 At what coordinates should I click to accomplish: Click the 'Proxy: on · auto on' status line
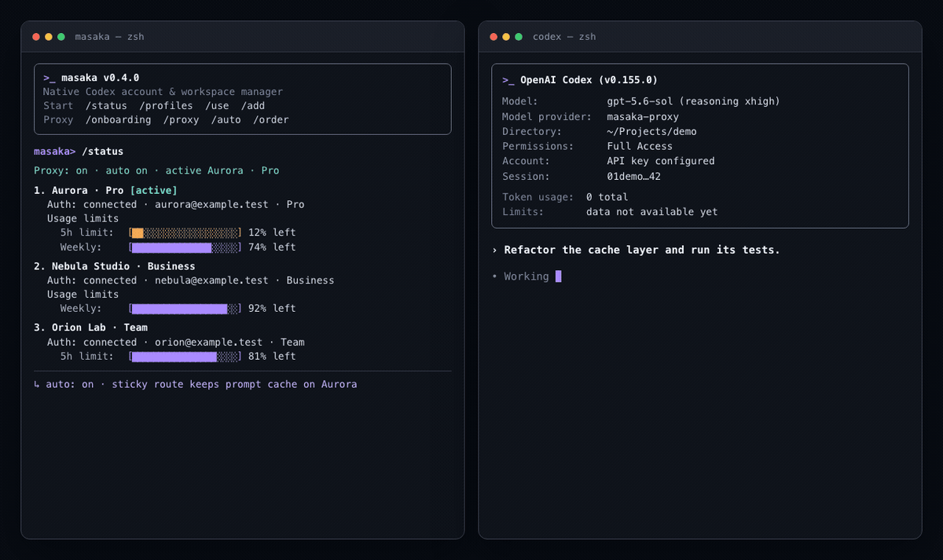(156, 170)
